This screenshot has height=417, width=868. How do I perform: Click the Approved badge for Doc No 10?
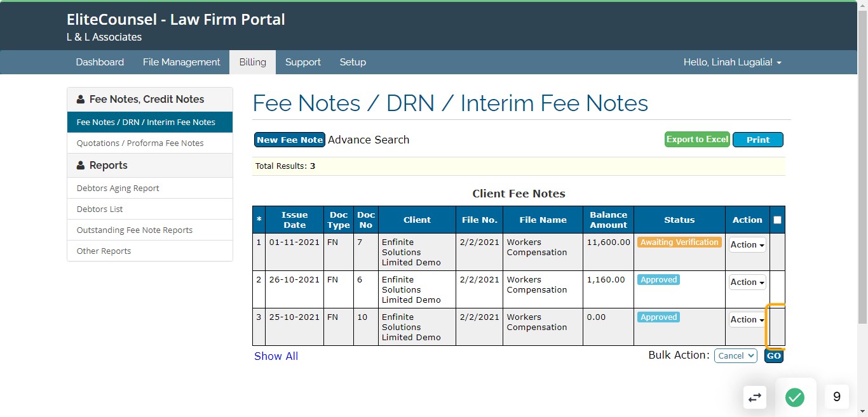[658, 317]
